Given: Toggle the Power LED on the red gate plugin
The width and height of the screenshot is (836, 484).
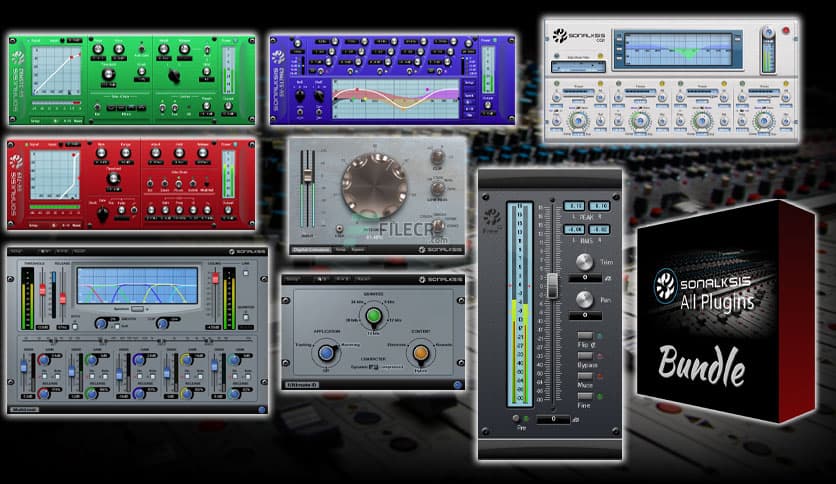Looking at the screenshot, I should tap(235, 144).
